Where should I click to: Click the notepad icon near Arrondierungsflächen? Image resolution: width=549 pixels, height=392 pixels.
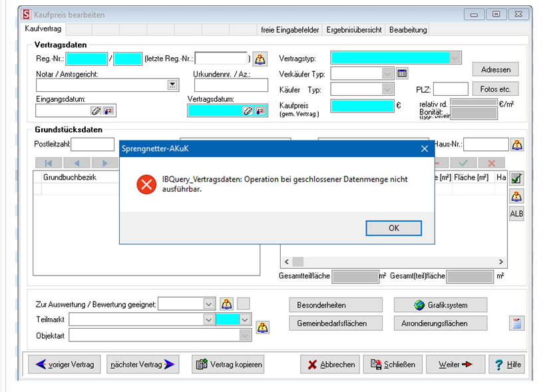(516, 323)
